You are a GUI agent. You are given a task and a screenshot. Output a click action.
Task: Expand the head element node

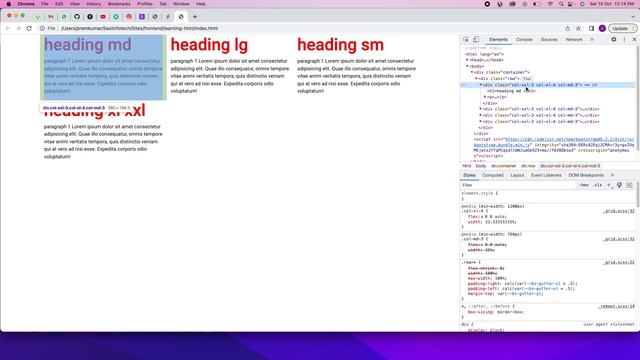pyautogui.click(x=468, y=60)
